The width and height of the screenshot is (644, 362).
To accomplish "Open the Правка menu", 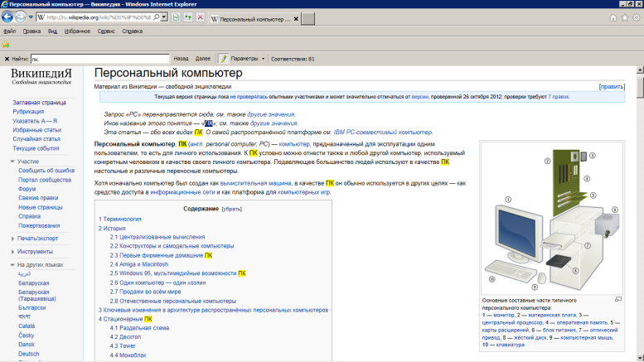I will click(x=31, y=31).
